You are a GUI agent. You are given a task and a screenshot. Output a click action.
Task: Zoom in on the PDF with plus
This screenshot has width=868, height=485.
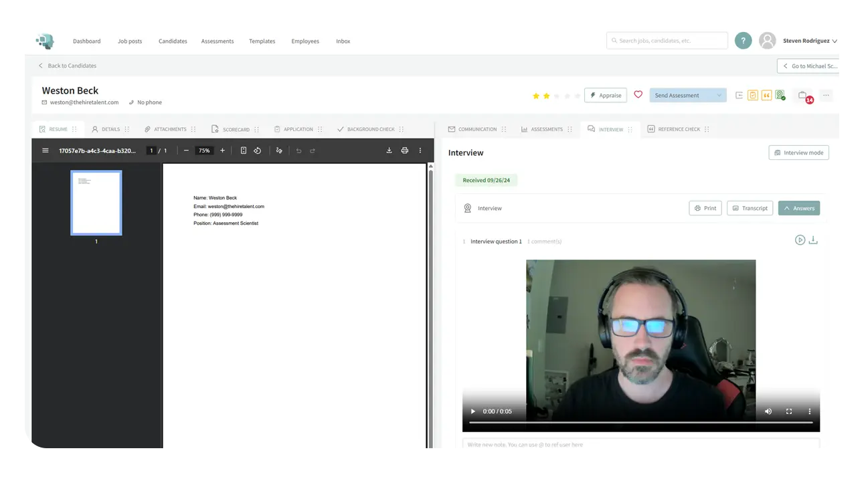223,151
